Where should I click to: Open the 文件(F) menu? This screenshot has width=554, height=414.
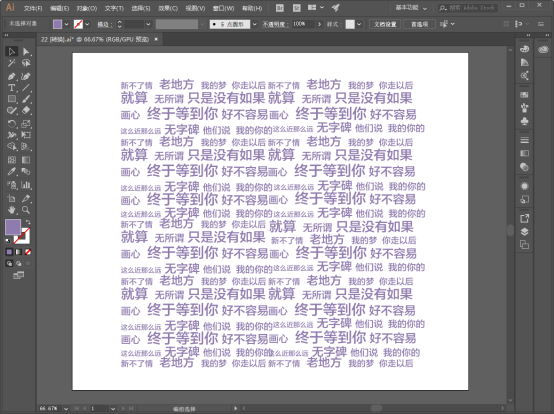click(33, 8)
